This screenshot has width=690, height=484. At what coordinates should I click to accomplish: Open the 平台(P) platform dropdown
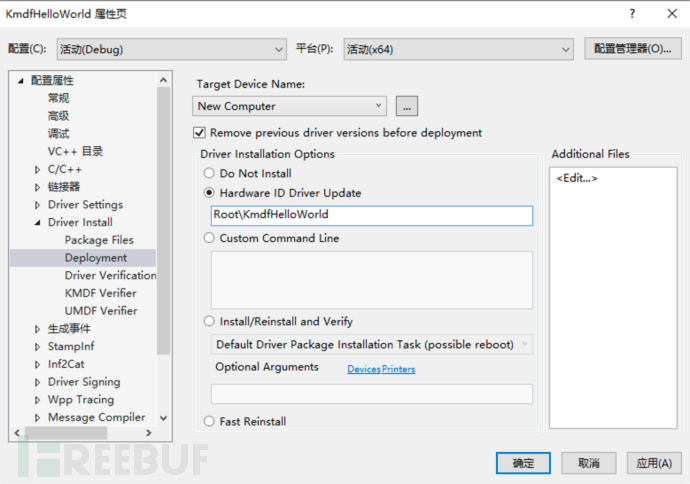click(x=458, y=49)
